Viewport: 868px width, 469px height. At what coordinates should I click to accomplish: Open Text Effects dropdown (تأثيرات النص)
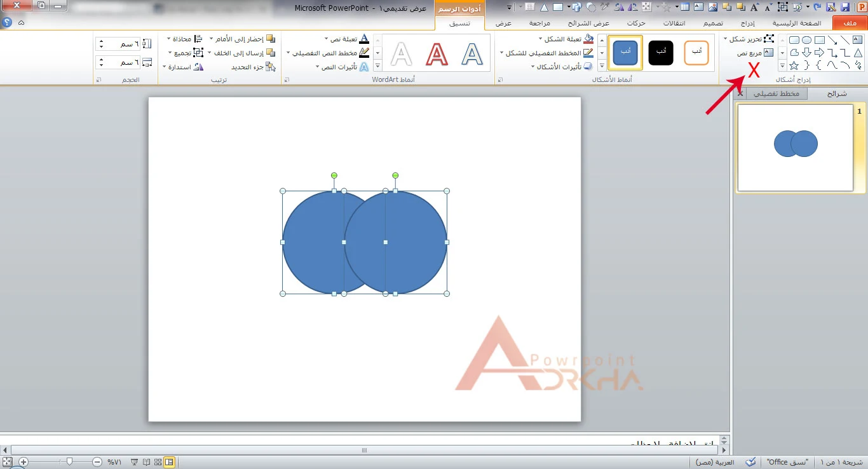coord(342,66)
